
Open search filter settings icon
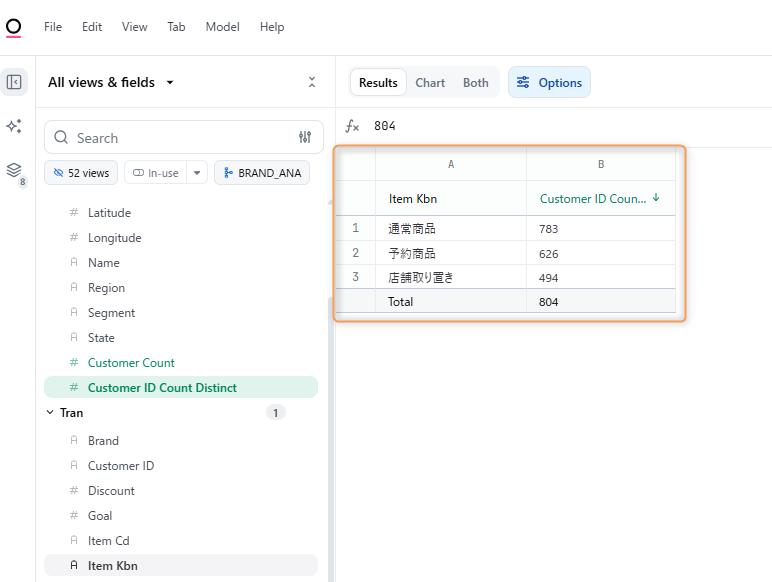(x=305, y=138)
